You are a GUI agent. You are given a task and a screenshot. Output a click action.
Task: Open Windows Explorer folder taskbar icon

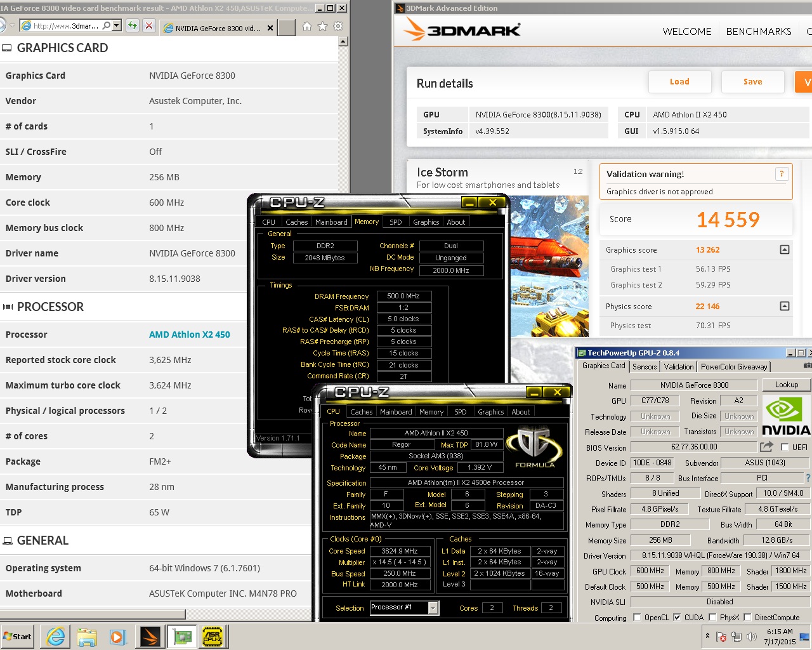(x=87, y=637)
